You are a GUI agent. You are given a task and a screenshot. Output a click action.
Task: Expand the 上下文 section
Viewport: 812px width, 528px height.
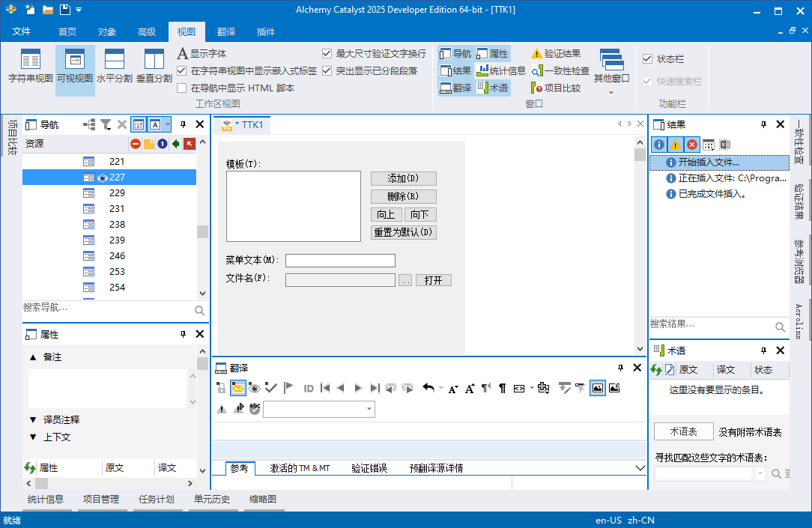pyautogui.click(x=33, y=437)
